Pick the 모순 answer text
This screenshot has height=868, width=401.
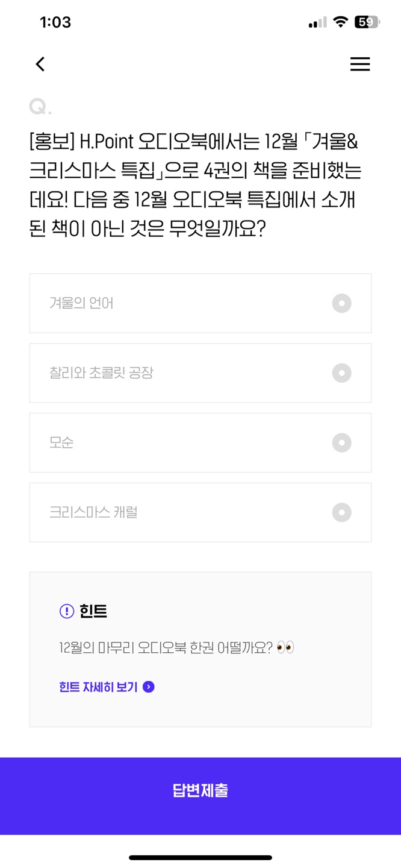click(x=61, y=443)
